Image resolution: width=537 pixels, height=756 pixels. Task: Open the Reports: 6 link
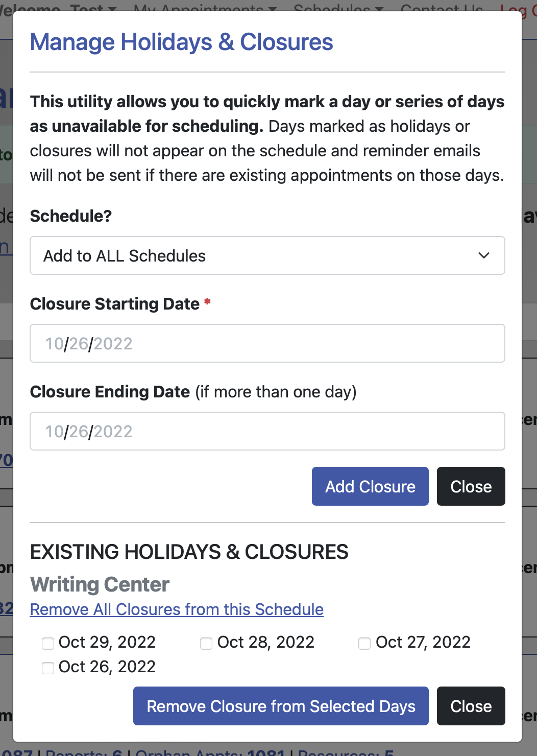pyautogui.click(x=84, y=752)
